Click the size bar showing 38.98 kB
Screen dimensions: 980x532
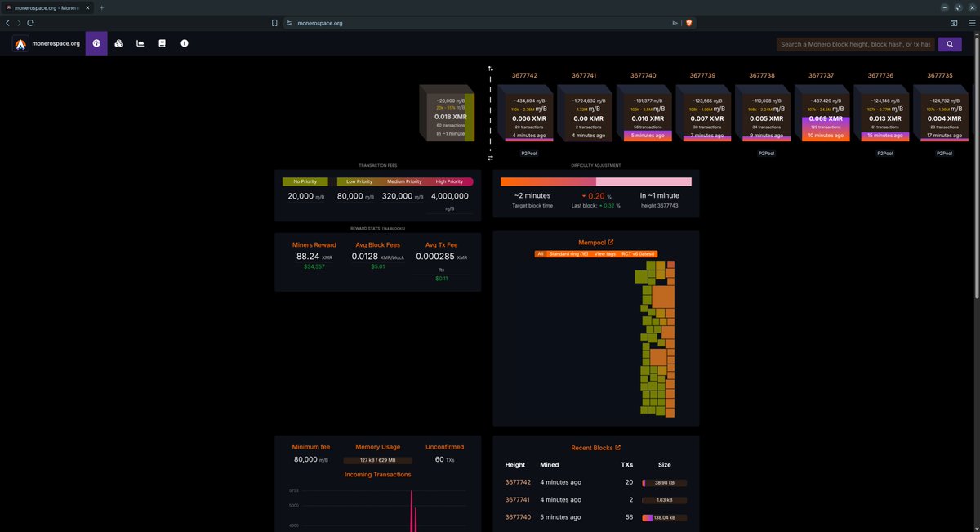click(x=664, y=482)
